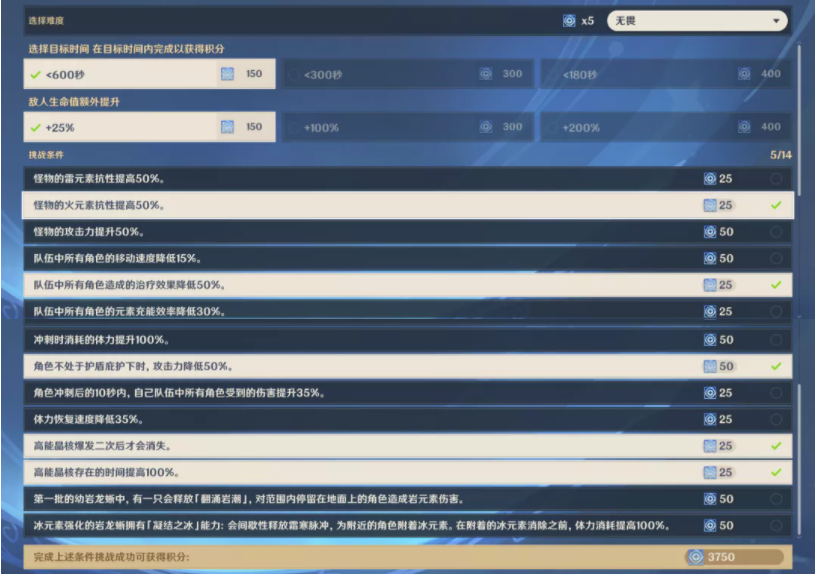Enable the 移动速度降低15% condition checkbox

[776, 258]
